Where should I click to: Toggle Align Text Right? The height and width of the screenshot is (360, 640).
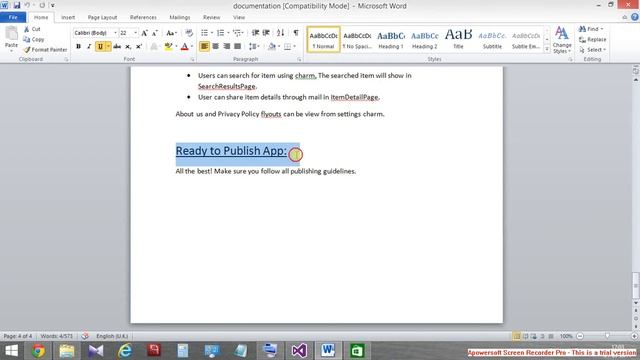226,47
